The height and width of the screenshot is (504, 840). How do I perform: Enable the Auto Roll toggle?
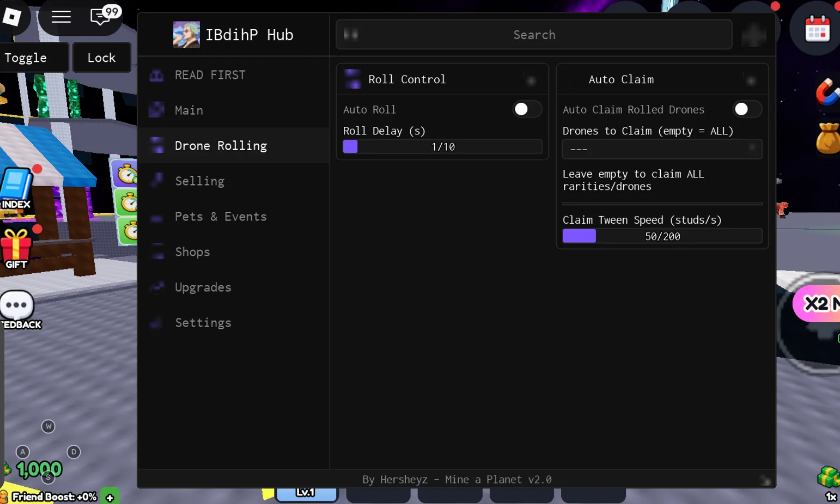pyautogui.click(x=526, y=109)
